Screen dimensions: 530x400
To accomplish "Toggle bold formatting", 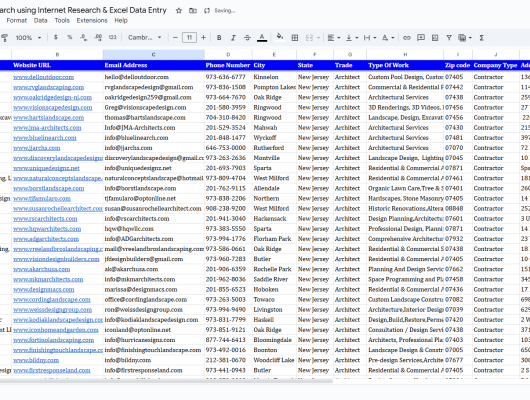I will point(219,38).
